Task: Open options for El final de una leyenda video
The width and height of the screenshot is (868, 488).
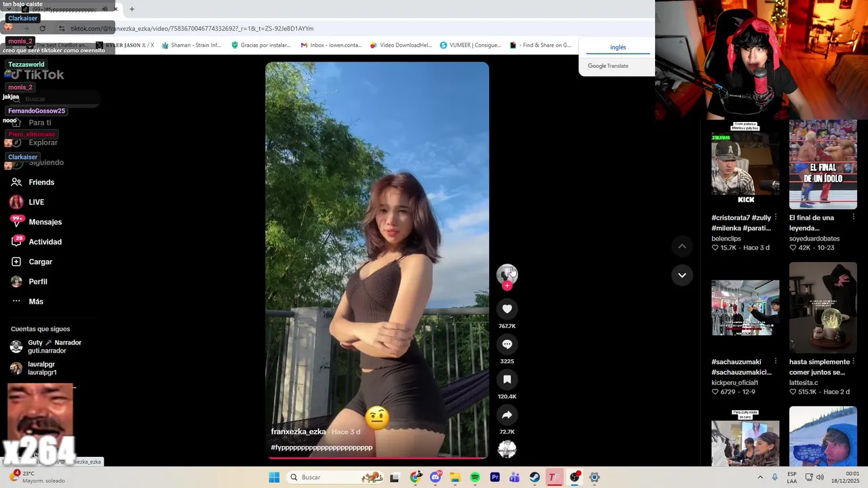Action: coord(853,218)
